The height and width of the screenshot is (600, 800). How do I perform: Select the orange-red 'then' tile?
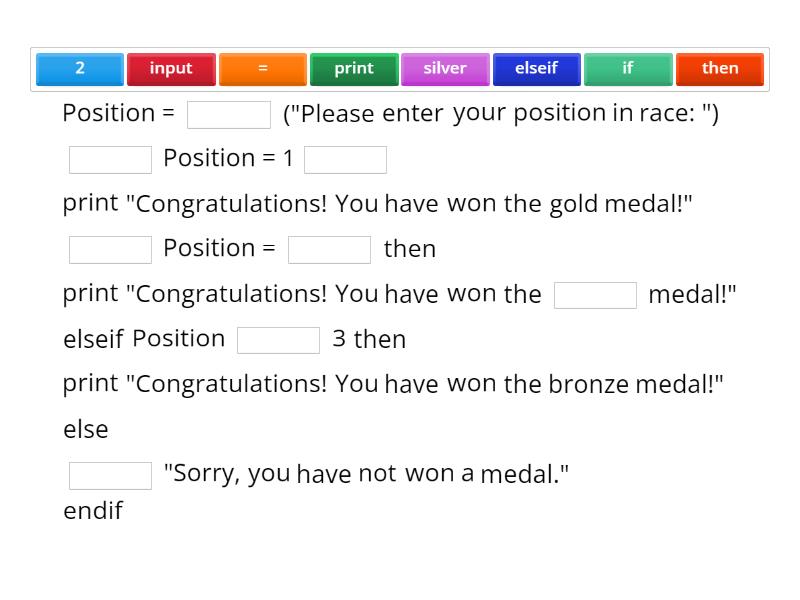point(719,69)
